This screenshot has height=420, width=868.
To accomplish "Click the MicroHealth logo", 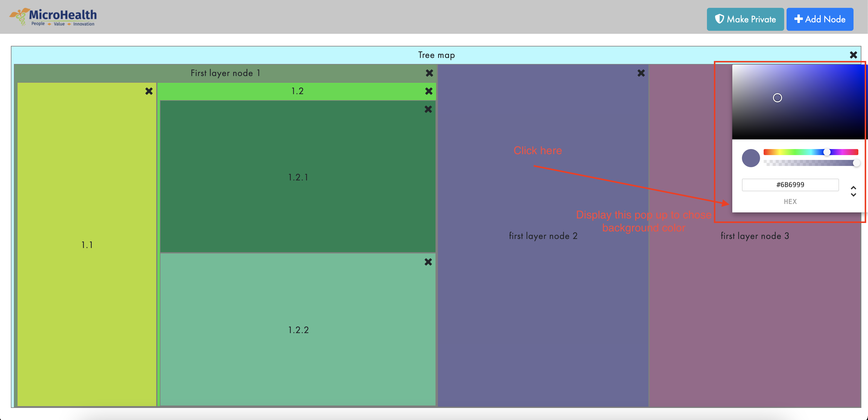I will point(52,16).
